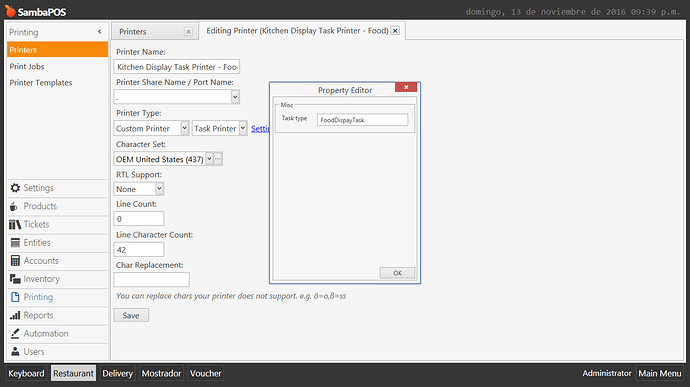690x387 pixels.
Task: Open Settings via its gear icon
Action: [x=15, y=188]
